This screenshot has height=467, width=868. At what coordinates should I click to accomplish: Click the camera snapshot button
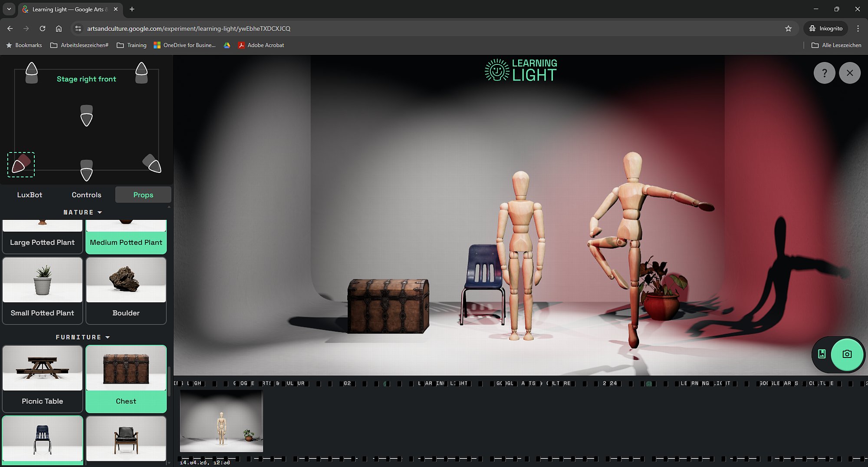(x=847, y=354)
